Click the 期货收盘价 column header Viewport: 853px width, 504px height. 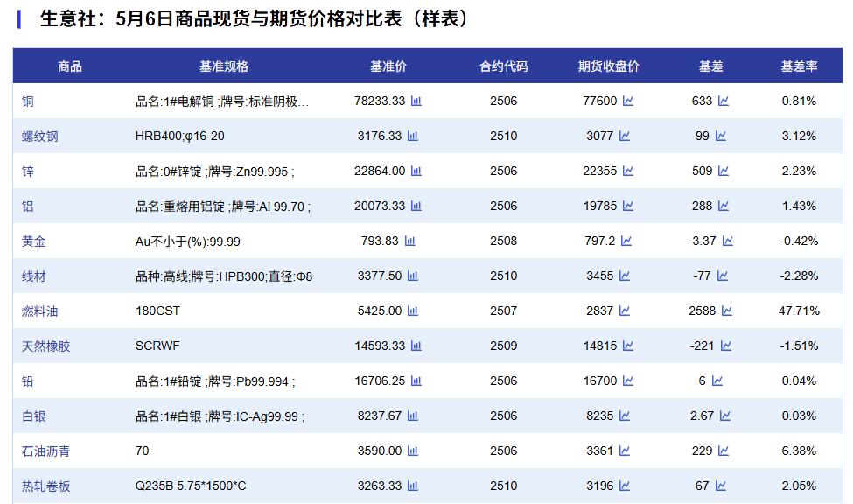tap(608, 66)
